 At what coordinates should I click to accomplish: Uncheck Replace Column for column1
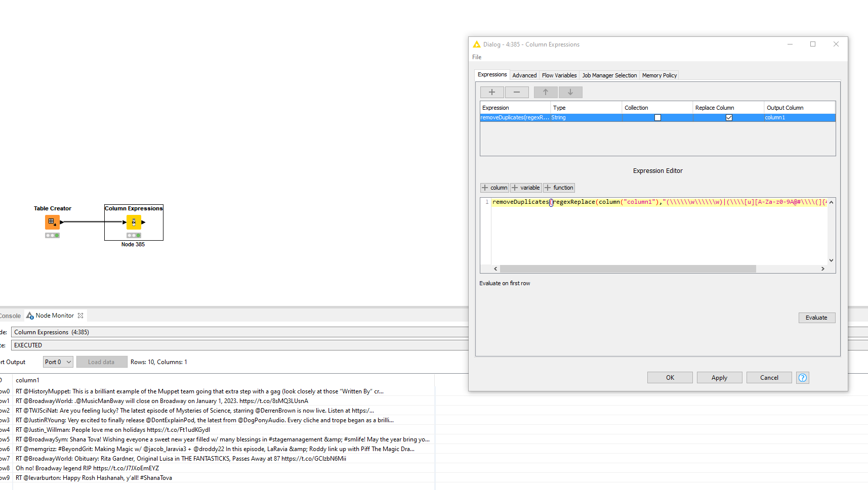(x=729, y=117)
